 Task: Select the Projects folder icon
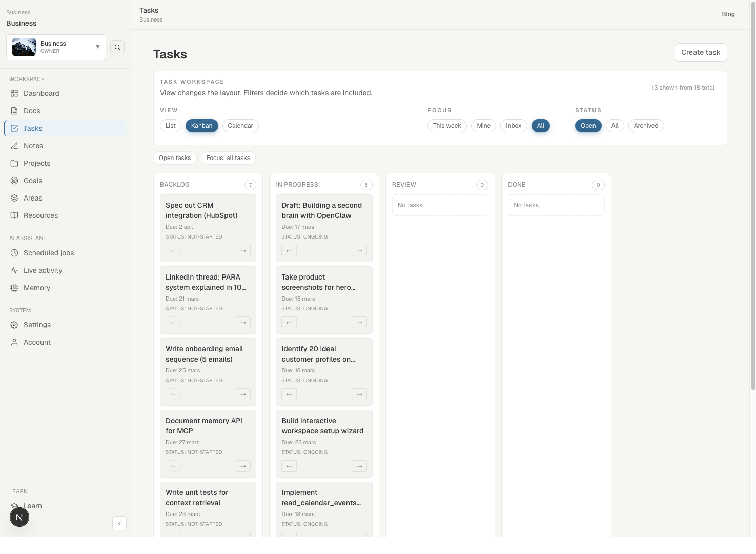click(14, 163)
